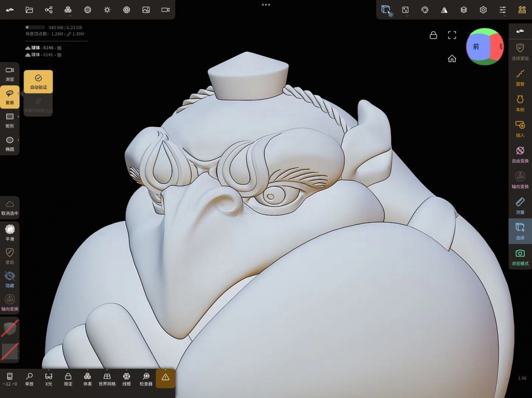
Task: Select the 轴向变换 shortcut in left sidebar
Action: (x=10, y=303)
